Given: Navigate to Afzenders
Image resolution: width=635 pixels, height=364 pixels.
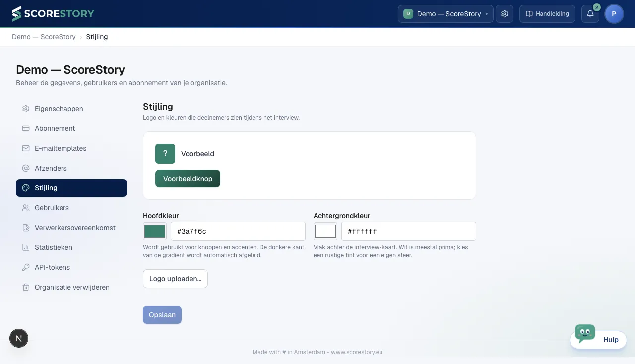Looking at the screenshot, I should 71,168.
